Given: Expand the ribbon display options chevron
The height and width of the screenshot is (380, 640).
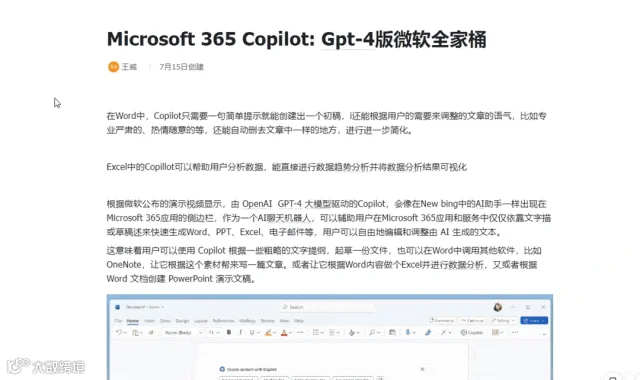Looking at the screenshot, I should coord(544,334).
